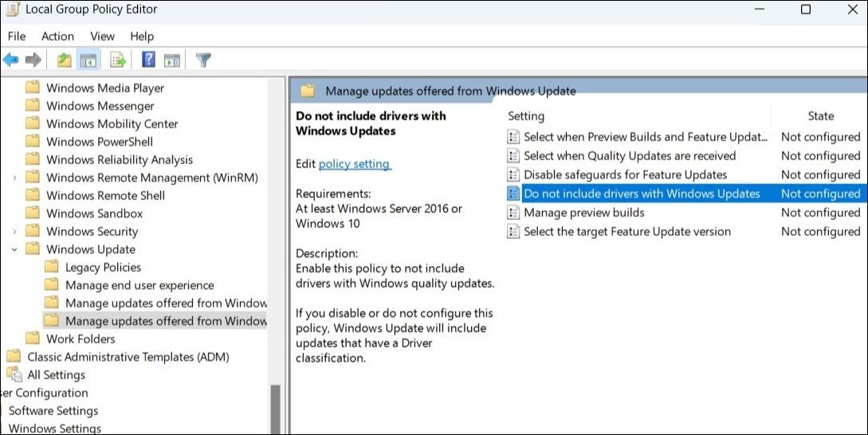
Task: Select Legacy Policies folder in tree
Action: [x=103, y=268]
